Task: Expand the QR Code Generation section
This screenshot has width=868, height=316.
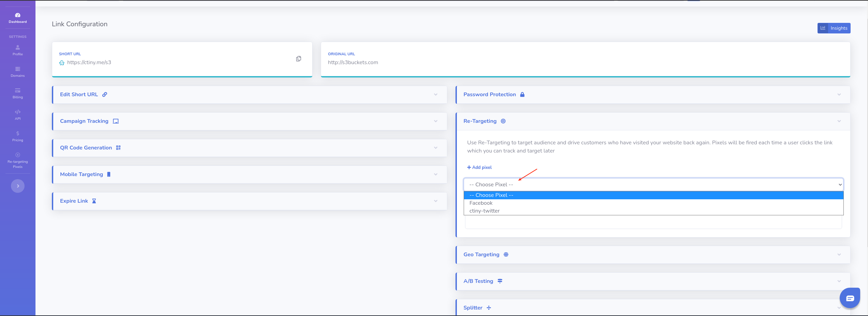Action: pos(249,148)
